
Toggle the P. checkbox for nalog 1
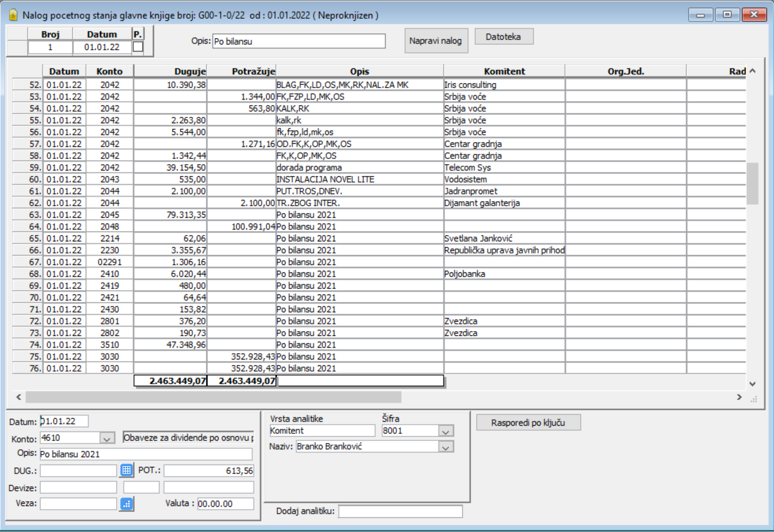coord(138,47)
